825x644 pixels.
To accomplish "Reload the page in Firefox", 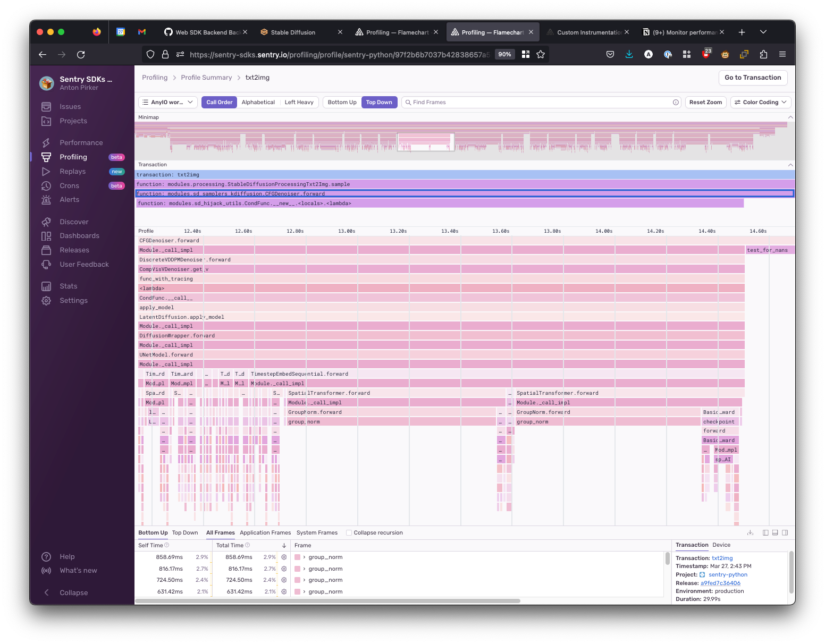I will (81, 55).
